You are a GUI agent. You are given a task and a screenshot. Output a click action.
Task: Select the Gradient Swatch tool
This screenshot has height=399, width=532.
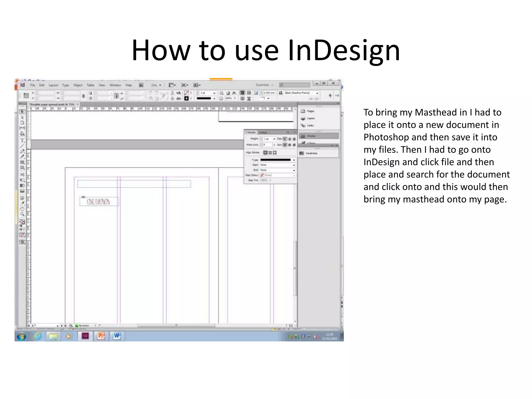point(22,185)
